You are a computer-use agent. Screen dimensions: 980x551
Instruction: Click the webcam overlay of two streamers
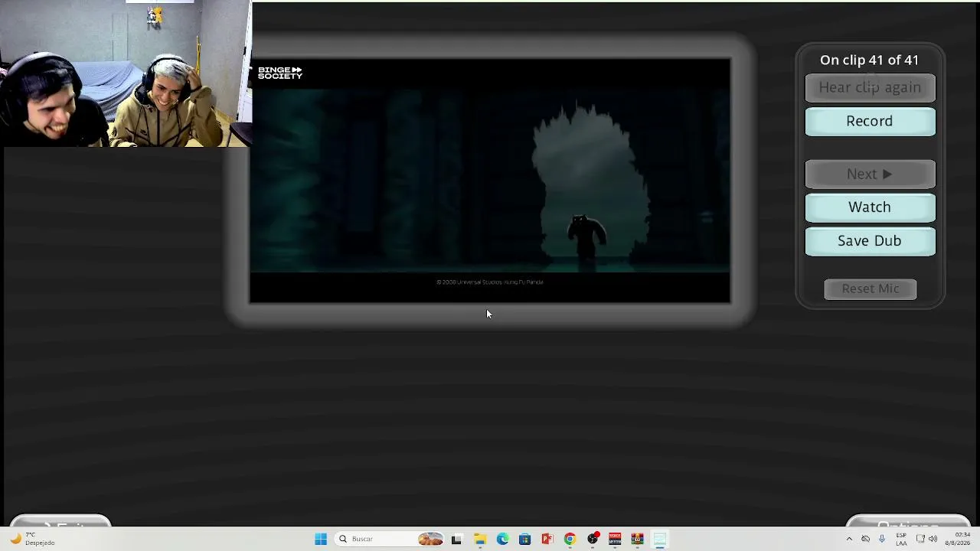[x=126, y=73]
